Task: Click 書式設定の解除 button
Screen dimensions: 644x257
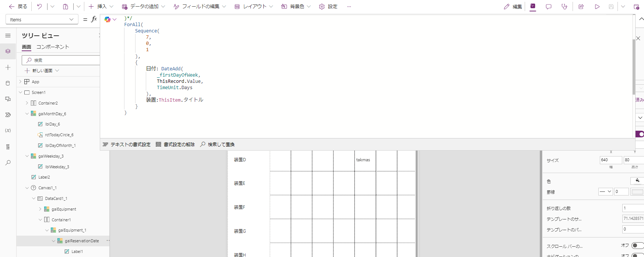Action: pos(175,144)
